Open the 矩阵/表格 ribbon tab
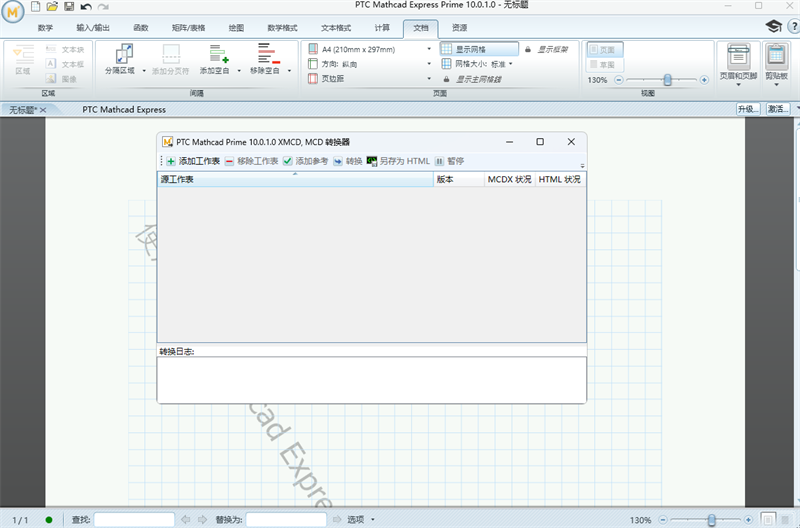This screenshot has width=800, height=528. coord(188,28)
